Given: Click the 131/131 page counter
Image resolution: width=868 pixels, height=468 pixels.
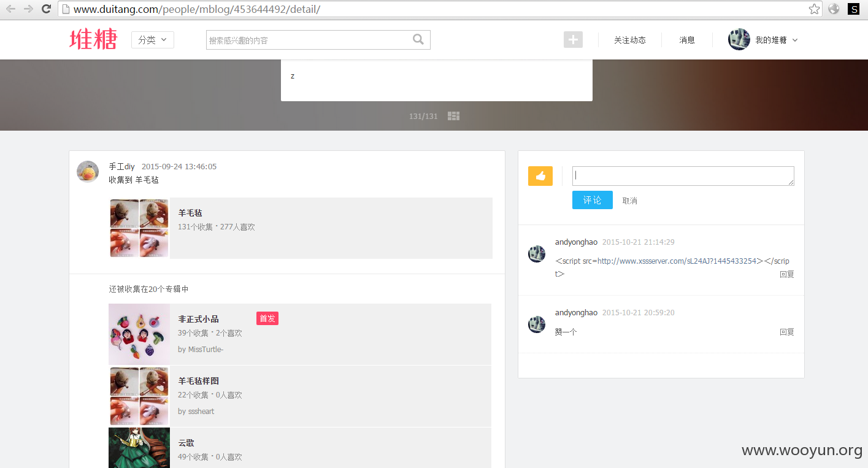Looking at the screenshot, I should 423,117.
